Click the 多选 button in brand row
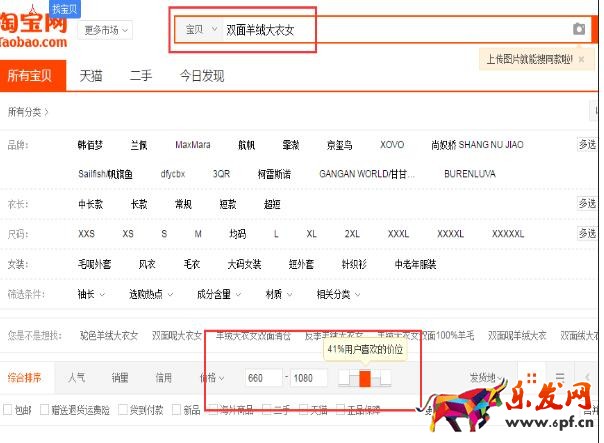Screen dimensions: 604x443 point(588,145)
